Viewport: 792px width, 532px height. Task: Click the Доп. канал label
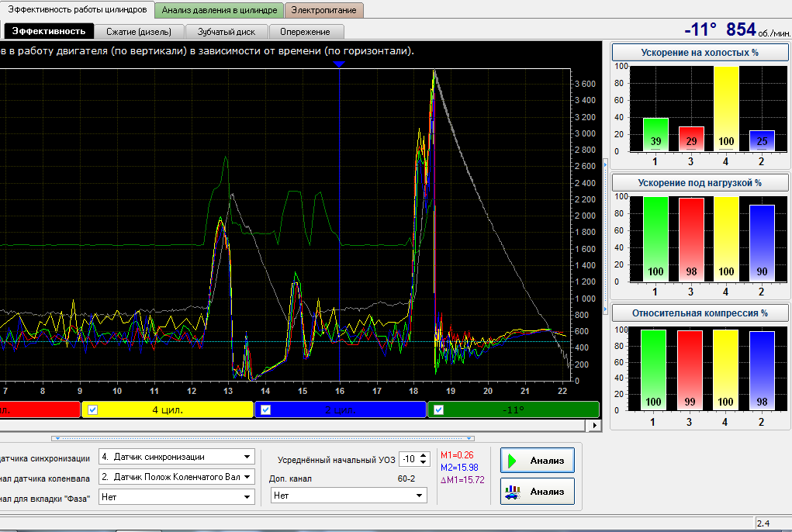[290, 478]
